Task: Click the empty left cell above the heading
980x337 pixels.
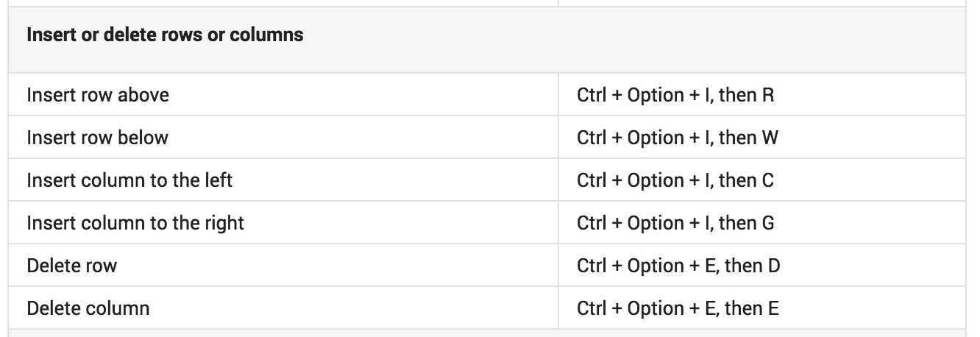Action: 283,3
